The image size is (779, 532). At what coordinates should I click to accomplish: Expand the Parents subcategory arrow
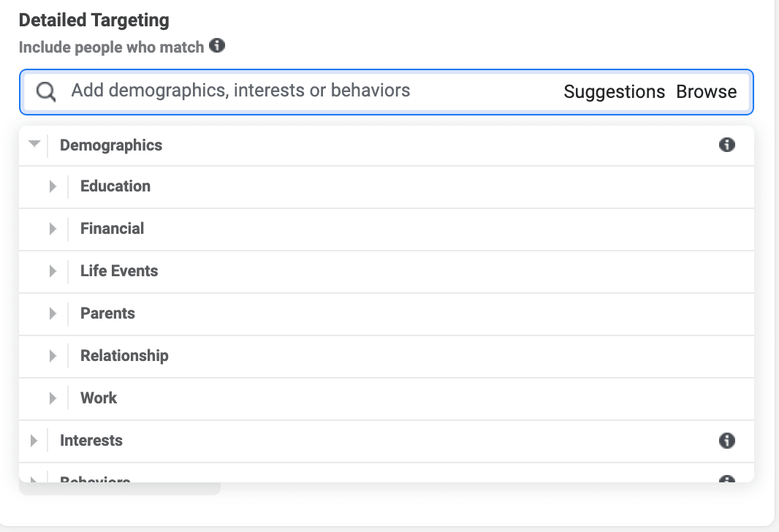click(53, 313)
